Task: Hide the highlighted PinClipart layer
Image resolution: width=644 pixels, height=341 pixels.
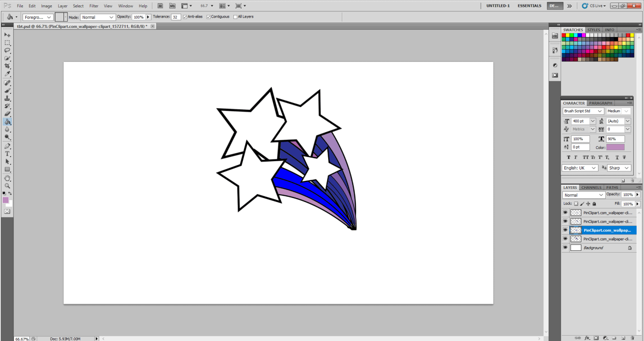Action: tap(565, 230)
